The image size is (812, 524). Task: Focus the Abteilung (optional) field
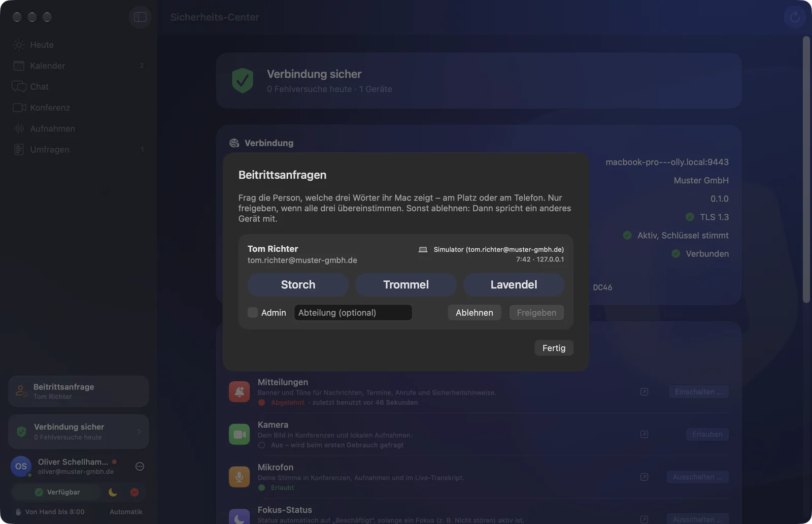[x=353, y=313]
